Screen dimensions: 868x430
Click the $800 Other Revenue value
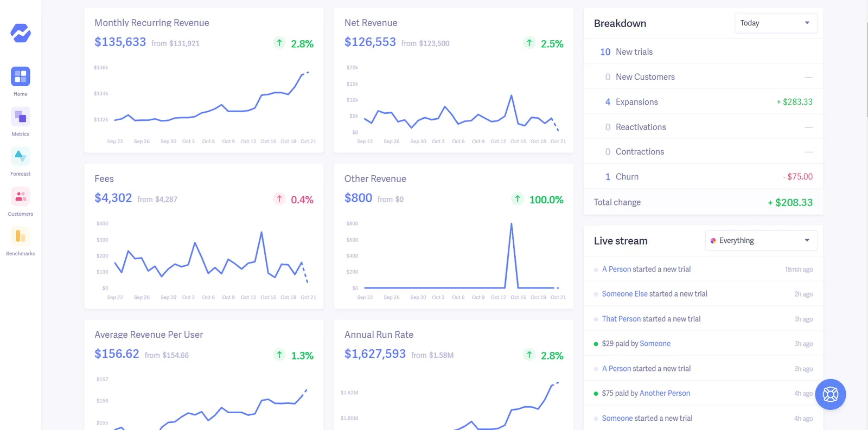[x=359, y=198]
